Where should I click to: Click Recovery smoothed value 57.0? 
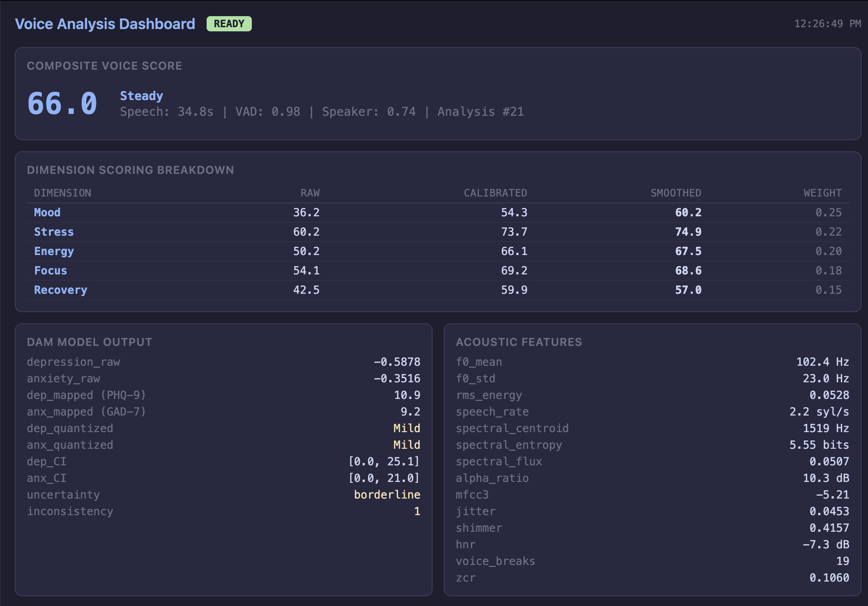pos(688,290)
